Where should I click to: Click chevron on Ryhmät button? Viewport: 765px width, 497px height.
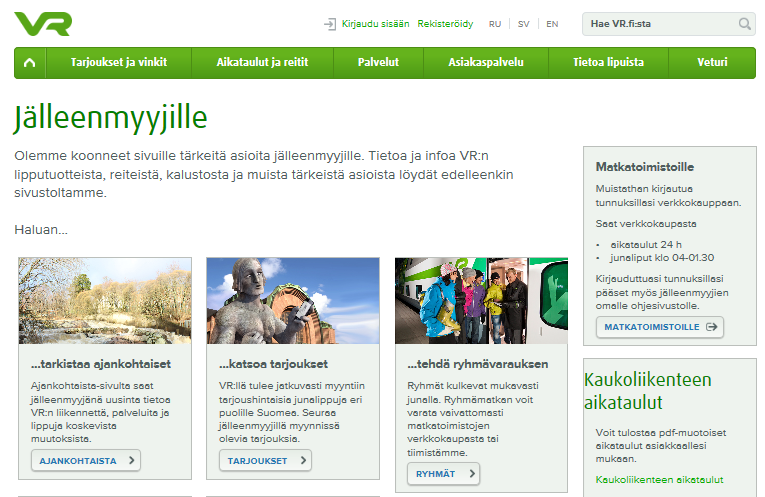point(472,473)
